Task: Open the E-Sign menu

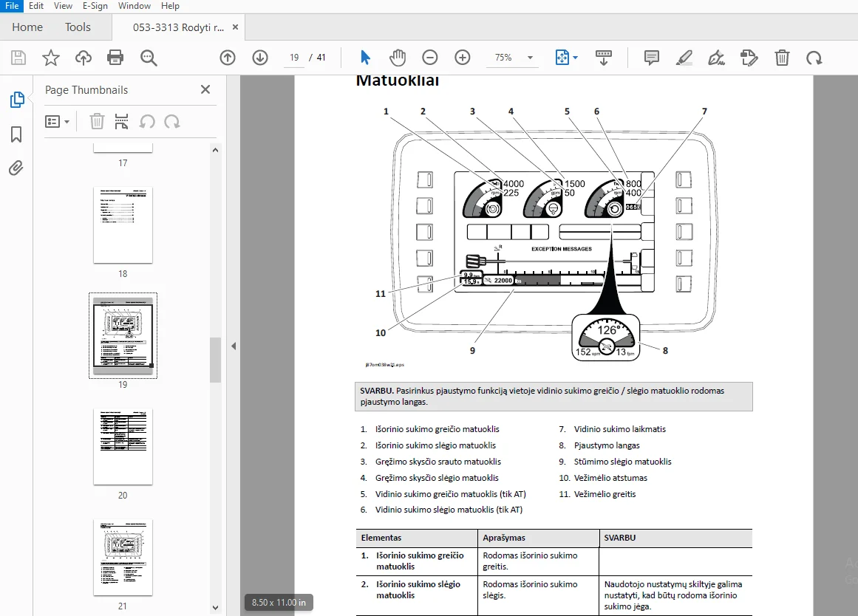Action: (95, 6)
